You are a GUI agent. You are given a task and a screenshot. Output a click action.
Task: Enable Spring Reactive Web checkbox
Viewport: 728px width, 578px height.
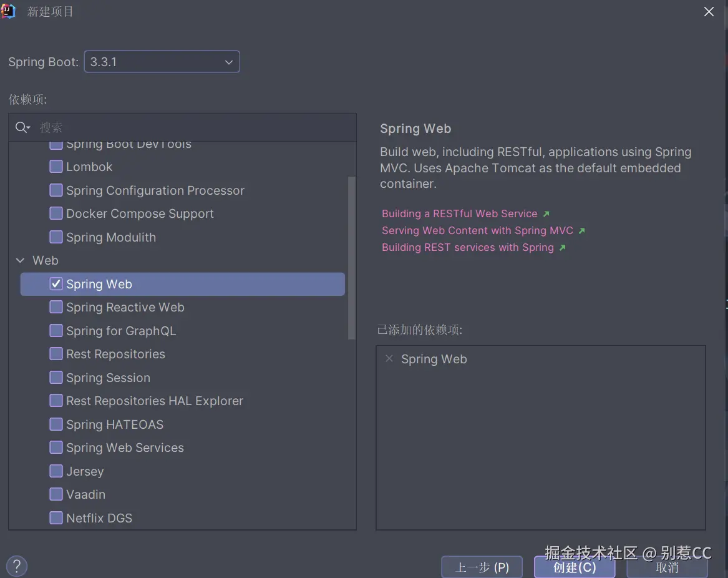[x=56, y=307]
